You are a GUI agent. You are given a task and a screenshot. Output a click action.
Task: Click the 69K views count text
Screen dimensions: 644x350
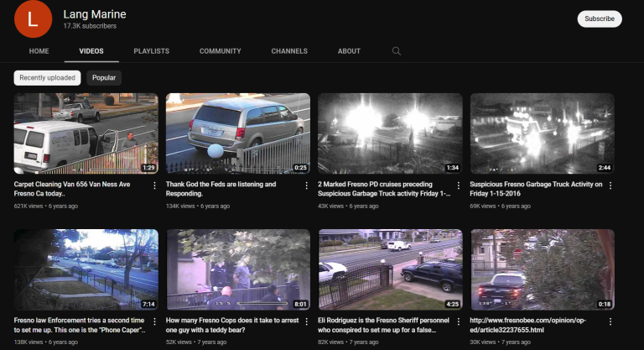[483, 206]
